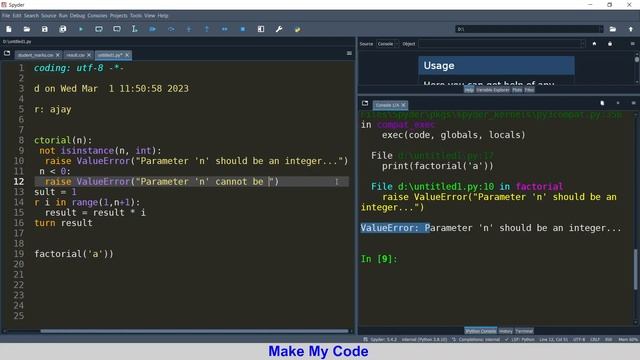Open the Help menu

[163, 16]
